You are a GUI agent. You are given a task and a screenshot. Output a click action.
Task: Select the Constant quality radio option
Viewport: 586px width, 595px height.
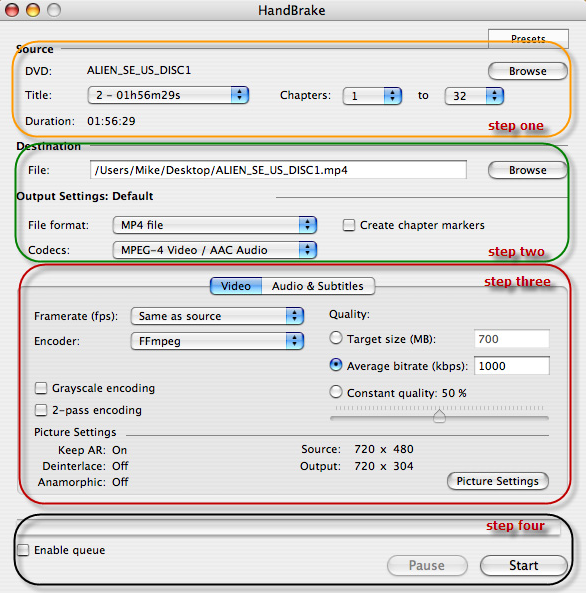(336, 392)
